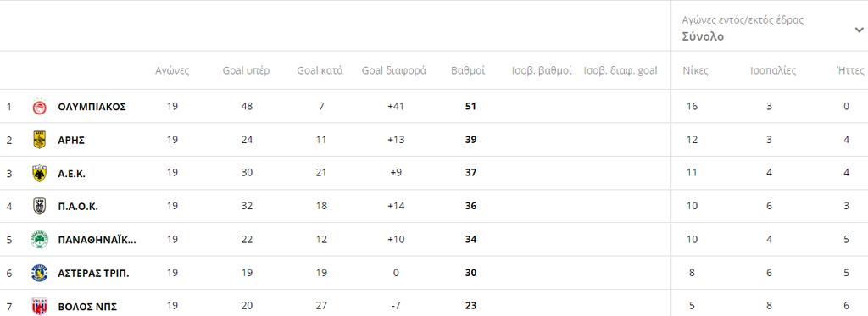Screen dimensions: 868x316
Task: Sort by Goal διαφορά column header
Action: (x=394, y=71)
